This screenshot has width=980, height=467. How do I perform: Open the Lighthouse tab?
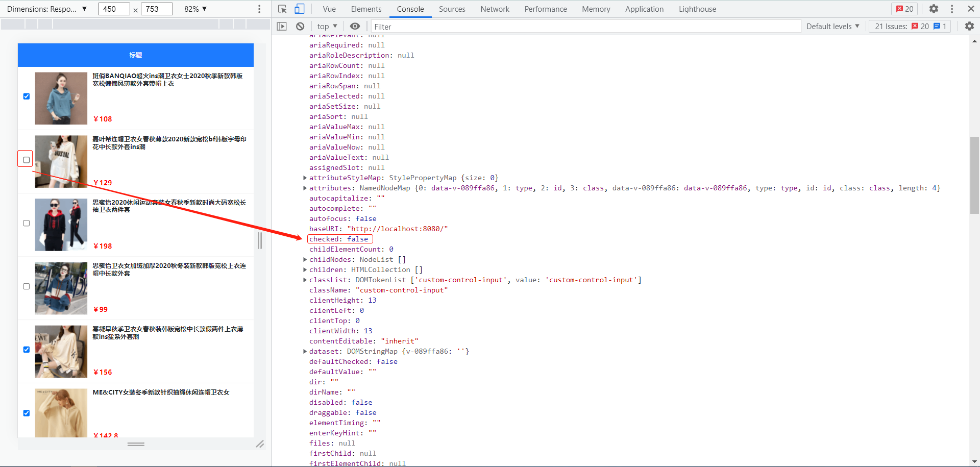pos(697,9)
